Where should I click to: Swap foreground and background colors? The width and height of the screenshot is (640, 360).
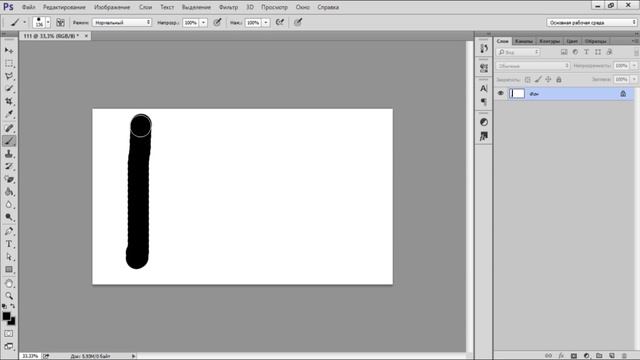pos(13,306)
